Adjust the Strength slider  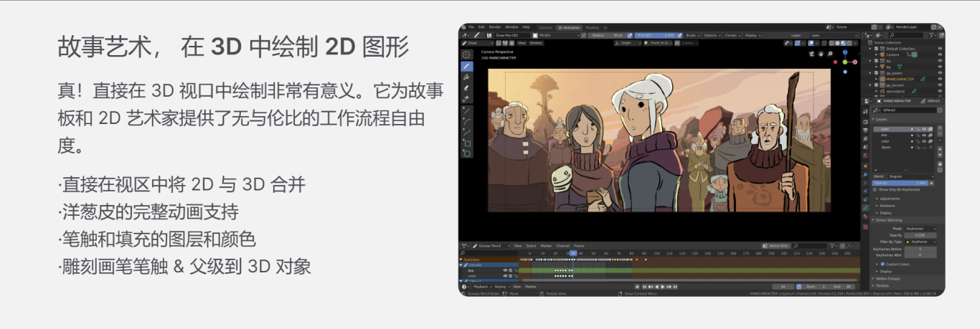tap(656, 35)
